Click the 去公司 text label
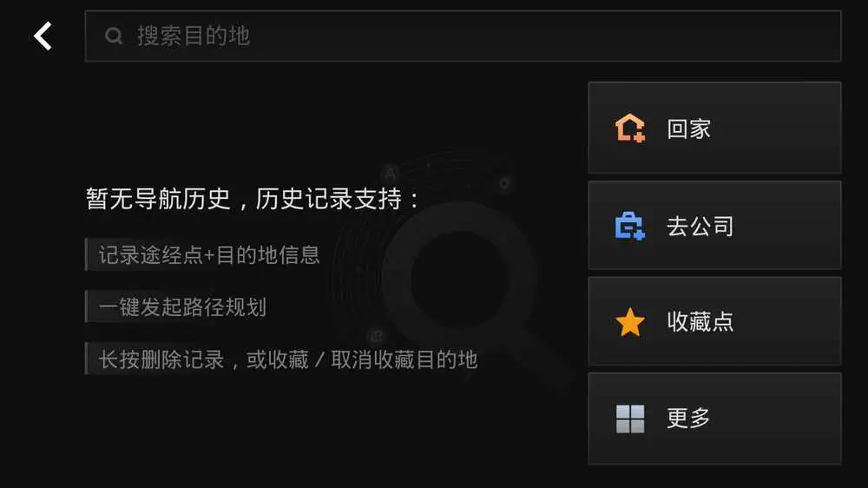Viewport: 868px width, 488px height. pos(700,226)
